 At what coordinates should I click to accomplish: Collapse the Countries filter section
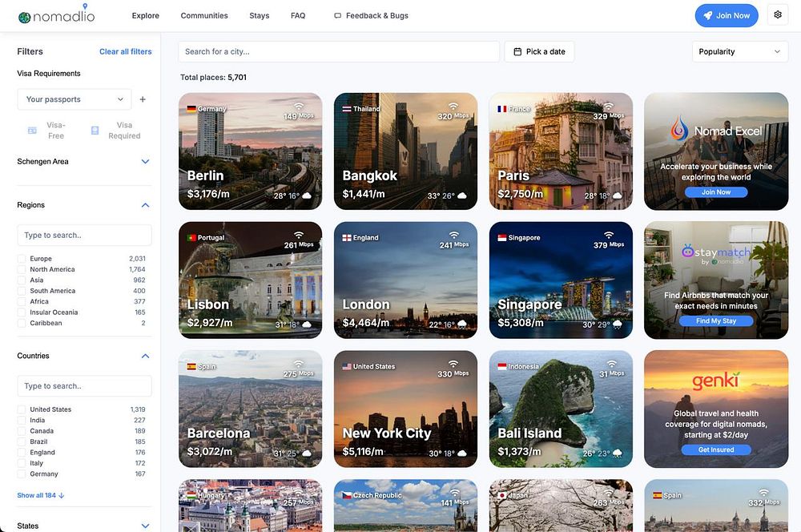pos(145,356)
